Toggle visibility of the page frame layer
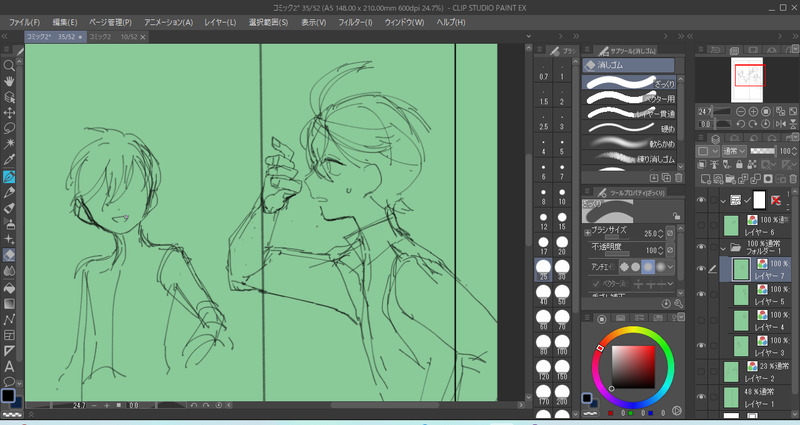 [701, 200]
